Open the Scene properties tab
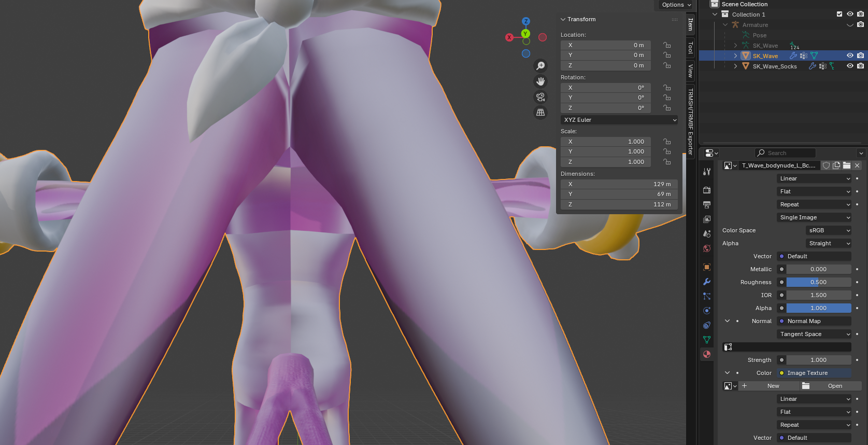Screen dimensions: 868x445 (x=707, y=234)
